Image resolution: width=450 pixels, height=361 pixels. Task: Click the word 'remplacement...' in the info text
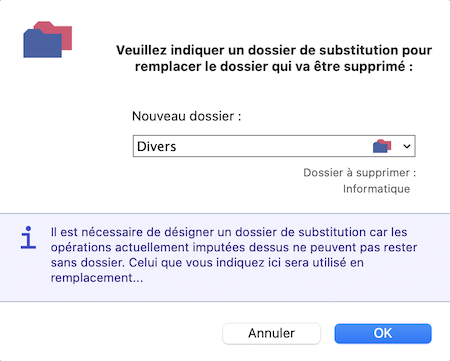point(97,278)
